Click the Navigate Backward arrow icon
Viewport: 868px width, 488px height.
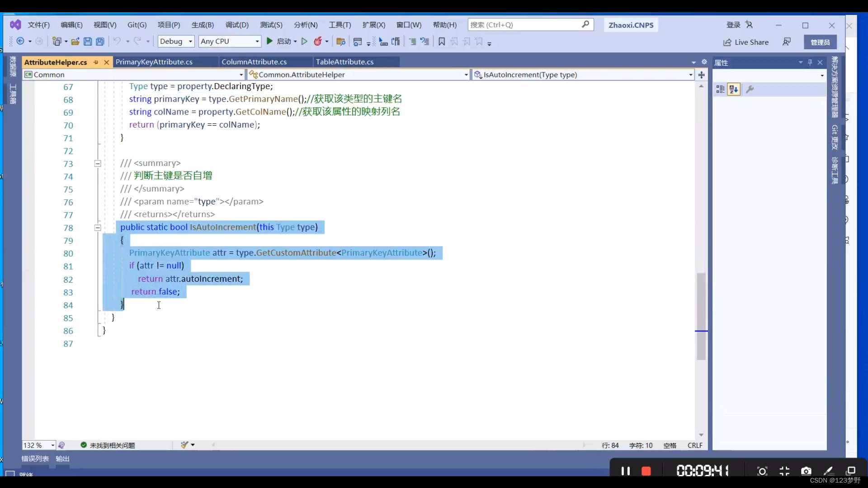(20, 41)
